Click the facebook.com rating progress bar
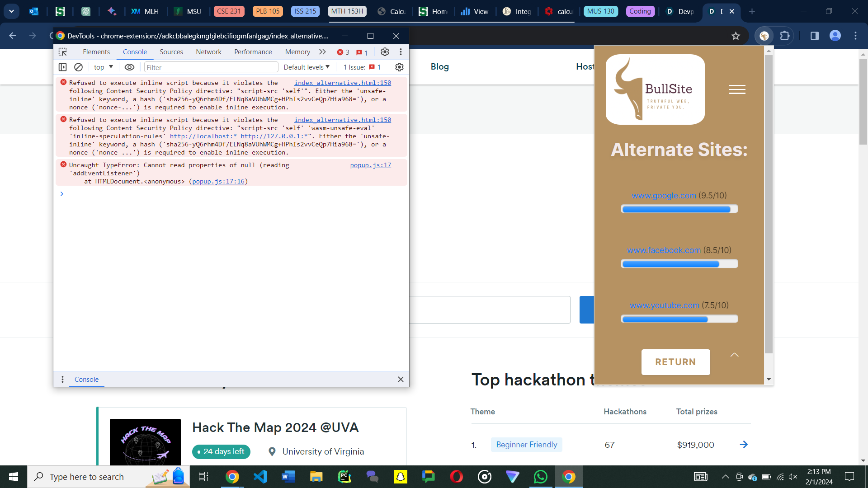 pos(679,264)
